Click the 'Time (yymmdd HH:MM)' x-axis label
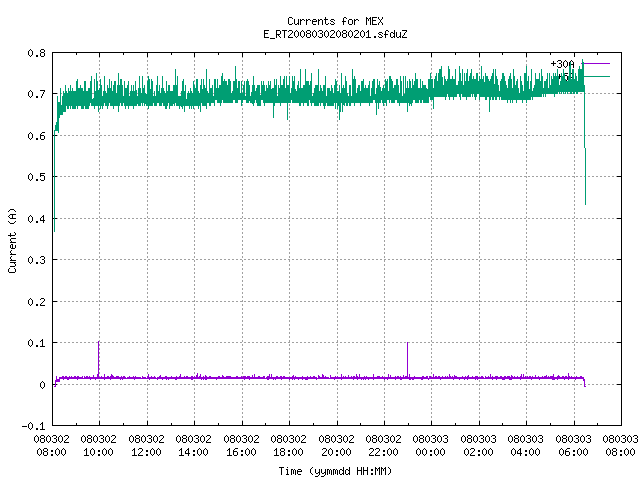Viewport: 640px width, 480px height. [335, 471]
